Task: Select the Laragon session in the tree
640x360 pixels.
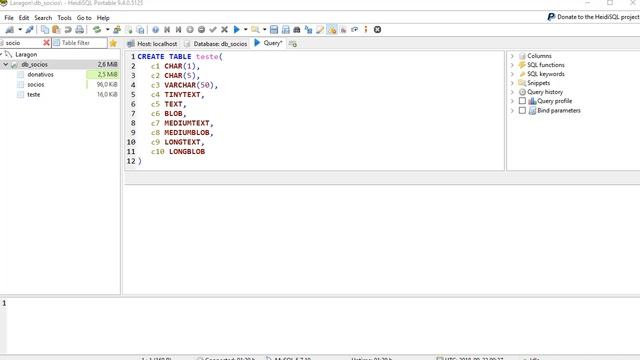Action: (26, 54)
